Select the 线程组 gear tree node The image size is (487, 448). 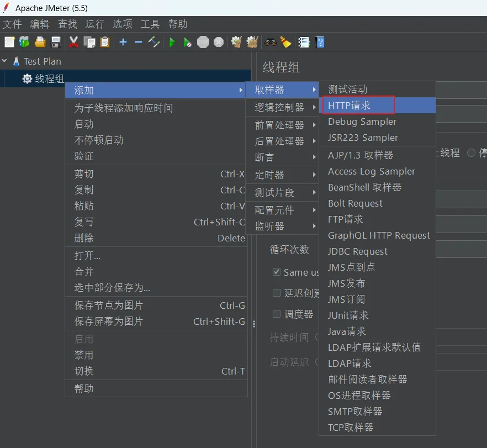(x=43, y=78)
